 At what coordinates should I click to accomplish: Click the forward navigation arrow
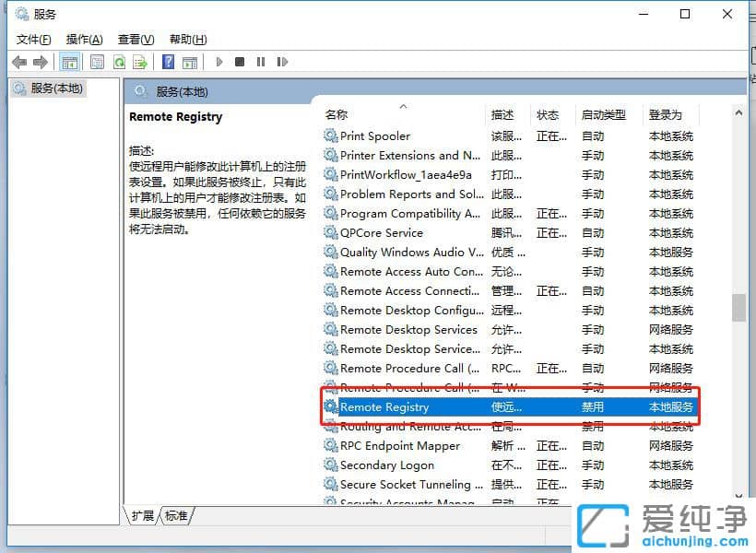pyautogui.click(x=41, y=62)
